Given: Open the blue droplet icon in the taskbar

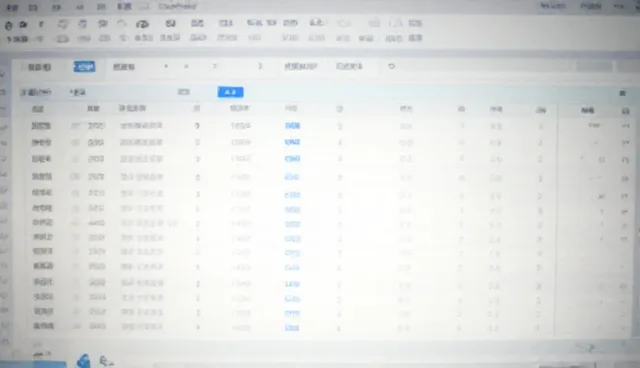Looking at the screenshot, I should click(x=84, y=361).
